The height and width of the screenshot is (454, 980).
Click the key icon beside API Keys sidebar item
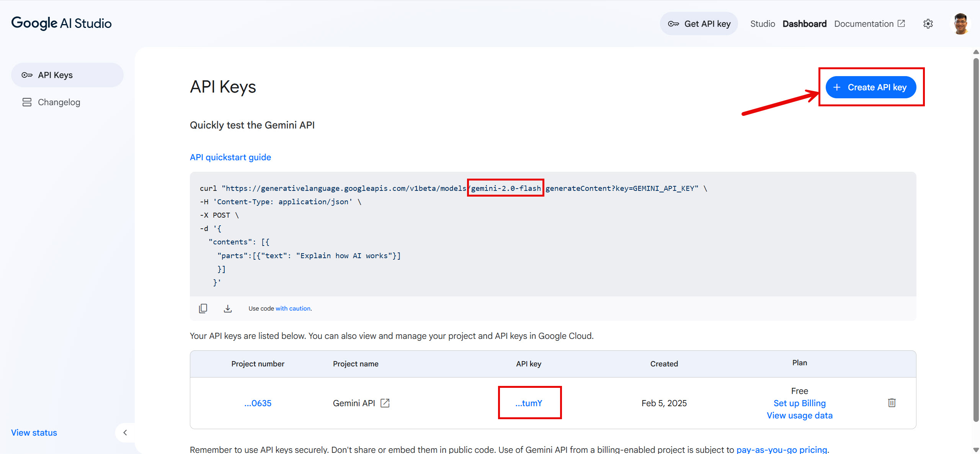pos(27,75)
